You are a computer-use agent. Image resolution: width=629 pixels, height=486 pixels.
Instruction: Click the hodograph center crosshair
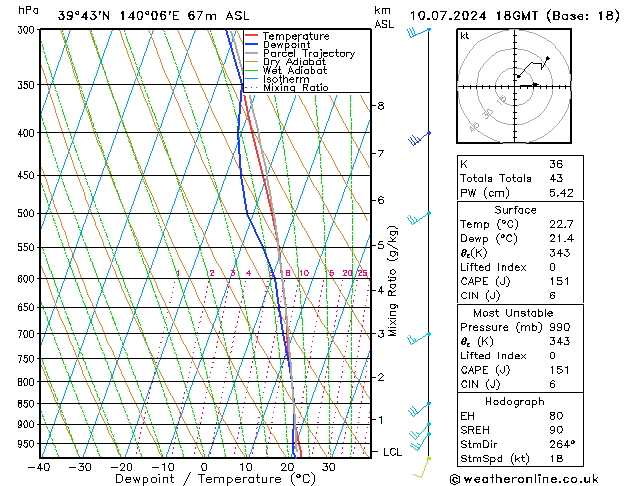point(515,86)
